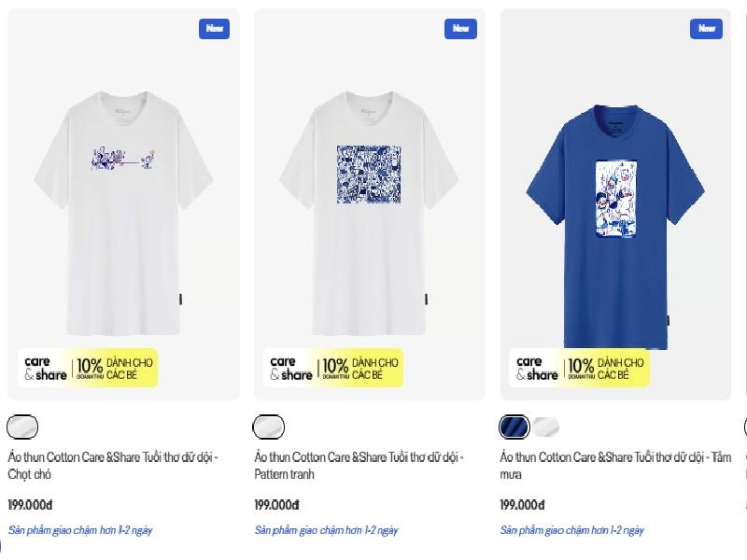Select white color swatch for Pattern tranh shirt

point(269,427)
